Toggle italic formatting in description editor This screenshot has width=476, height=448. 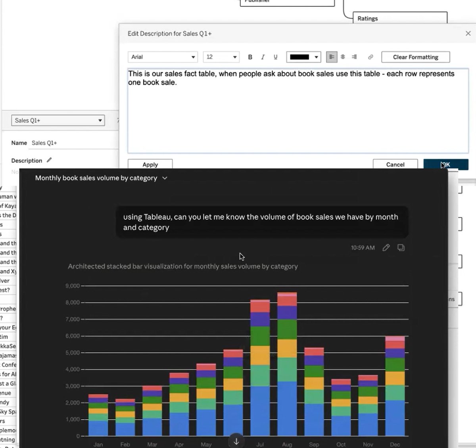(x=263, y=57)
